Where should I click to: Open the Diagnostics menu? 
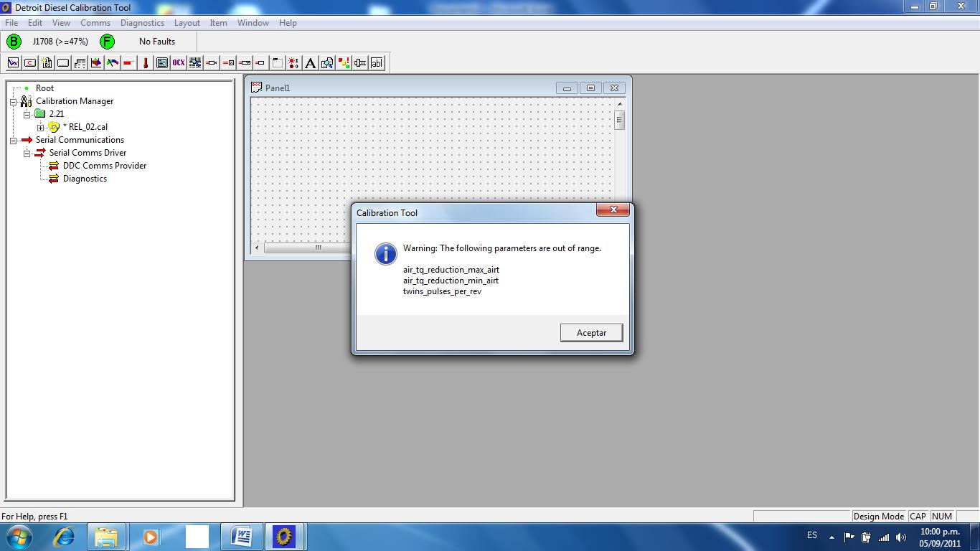pos(142,23)
